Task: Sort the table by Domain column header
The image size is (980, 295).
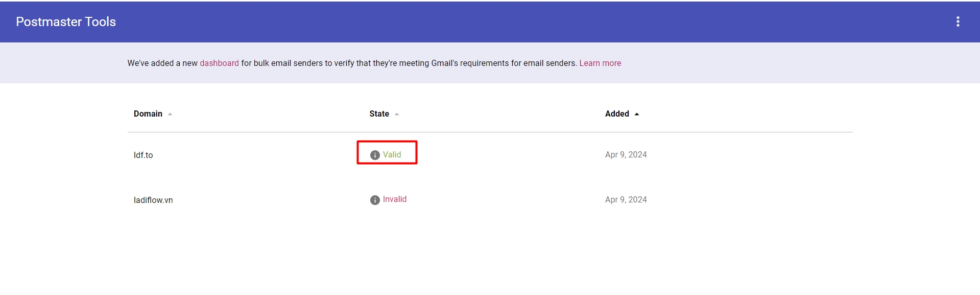Action: 148,114
